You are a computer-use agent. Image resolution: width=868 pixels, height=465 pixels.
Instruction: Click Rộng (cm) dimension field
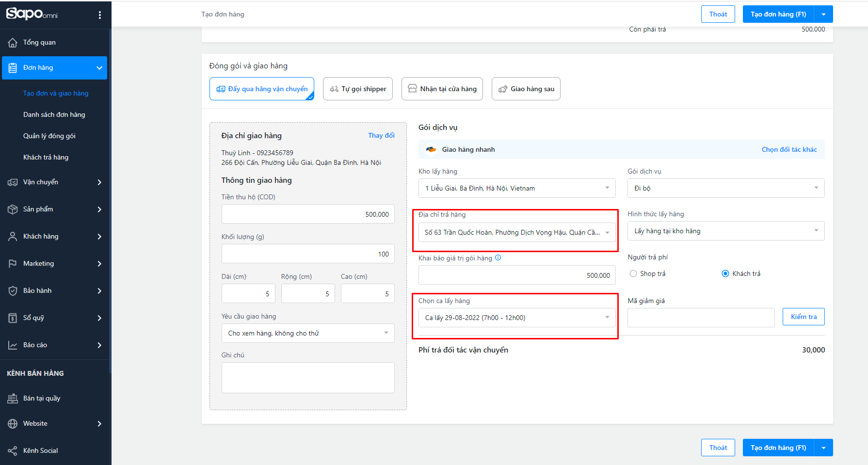coord(308,293)
